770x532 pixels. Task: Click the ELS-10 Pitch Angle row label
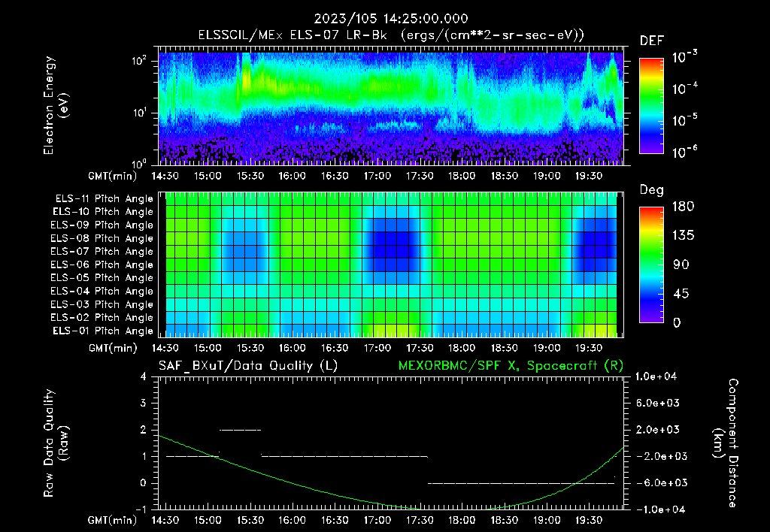(x=103, y=212)
